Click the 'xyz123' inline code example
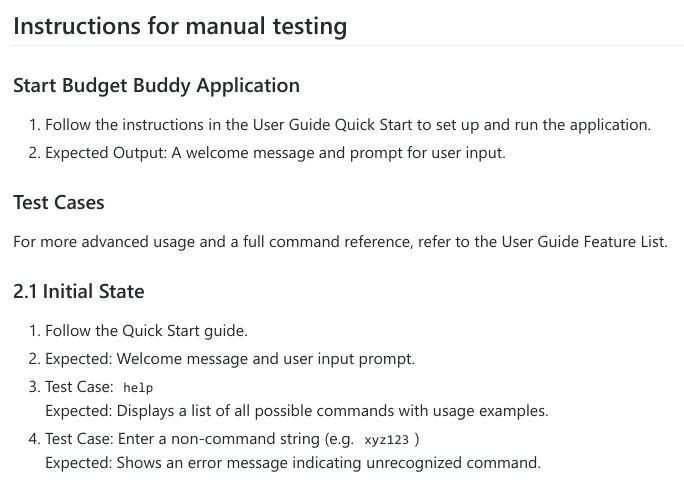The width and height of the screenshot is (684, 497). (x=386, y=439)
